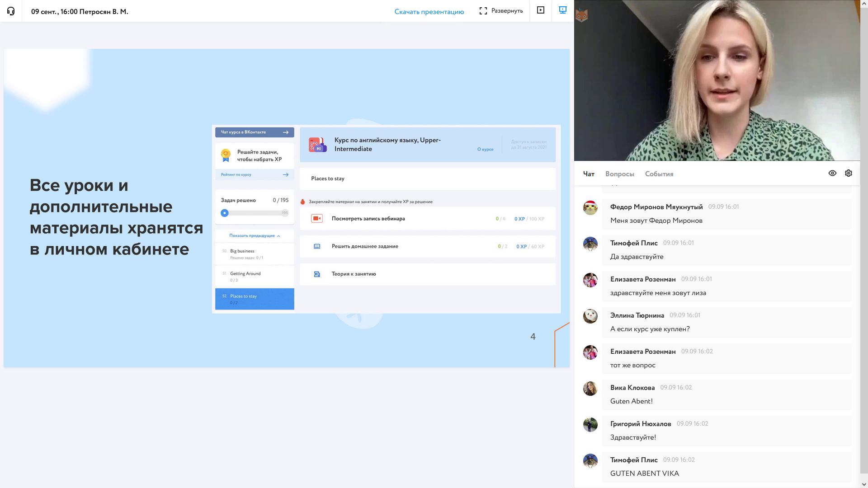
Task: Toggle chat visibility eye icon
Action: click(832, 173)
